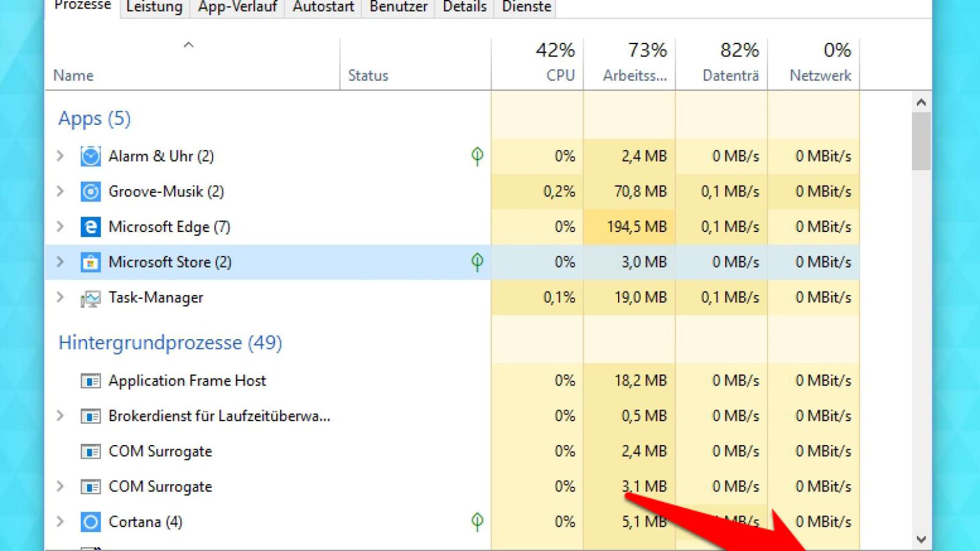
Task: Expand the Brokerdienst für Laufzeitüberwa... entry
Action: (60, 416)
